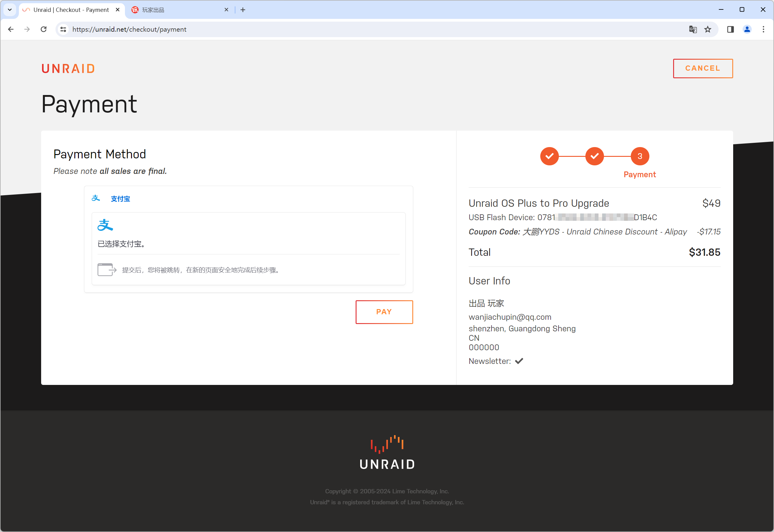Bookmark this page with the star icon
This screenshot has height=532, width=774.
click(708, 29)
